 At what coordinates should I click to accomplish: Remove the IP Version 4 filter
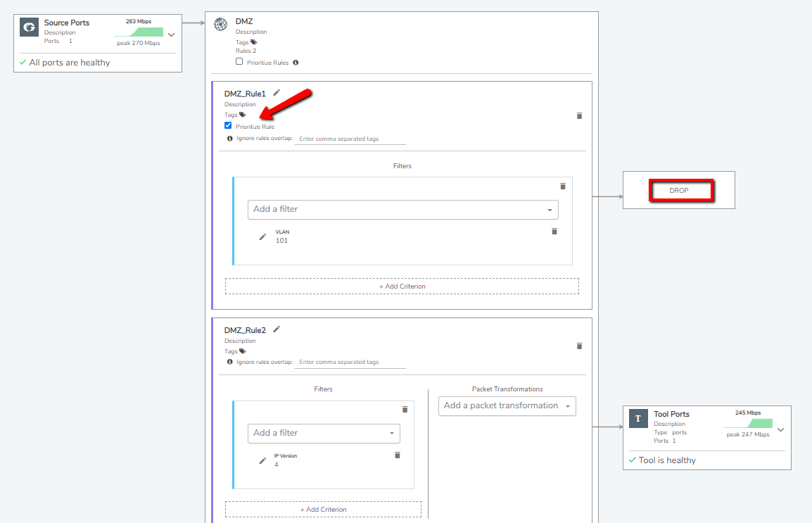pos(397,455)
